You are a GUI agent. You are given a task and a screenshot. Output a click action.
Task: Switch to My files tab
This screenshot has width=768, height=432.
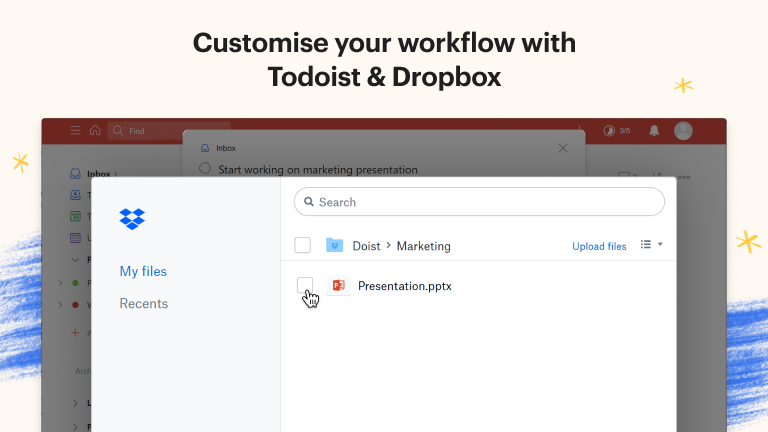point(143,271)
